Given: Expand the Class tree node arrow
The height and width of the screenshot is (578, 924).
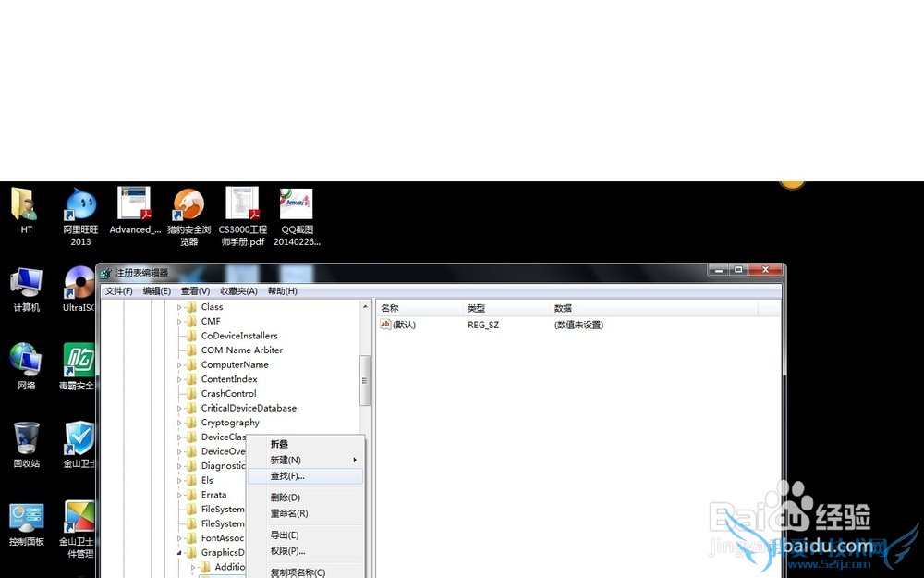Looking at the screenshot, I should tap(179, 307).
